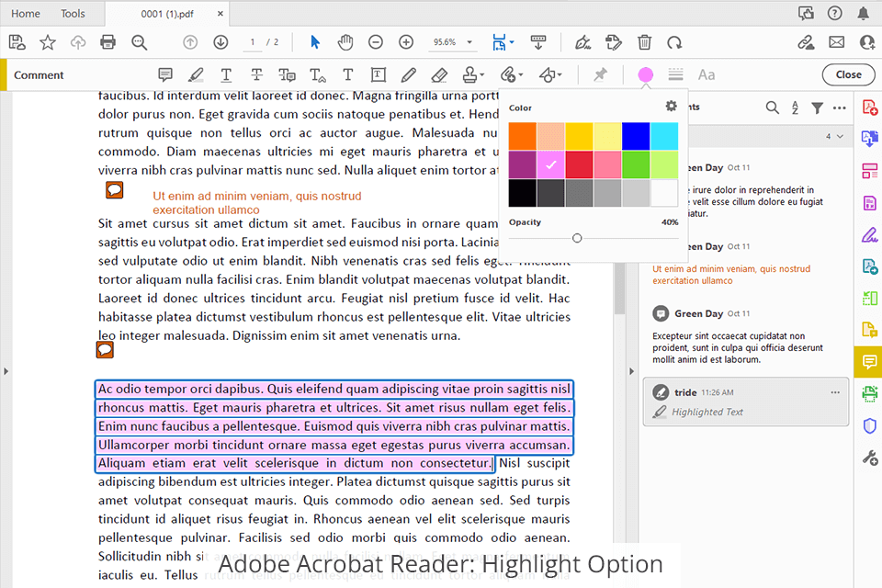Click the pink color picker circle
The height and width of the screenshot is (588, 882).
tap(645, 74)
